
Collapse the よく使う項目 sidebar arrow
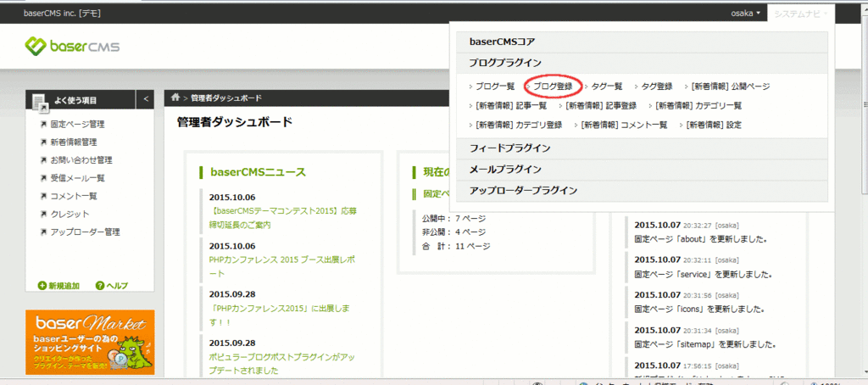click(146, 99)
